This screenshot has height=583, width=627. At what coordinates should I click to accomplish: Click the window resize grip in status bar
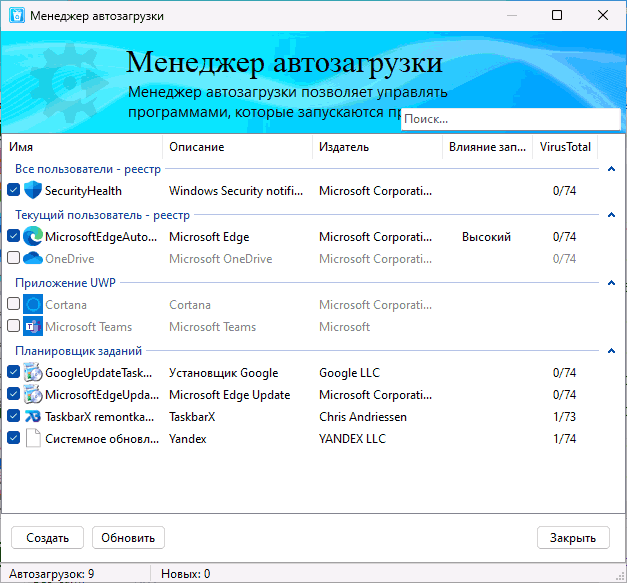621,576
